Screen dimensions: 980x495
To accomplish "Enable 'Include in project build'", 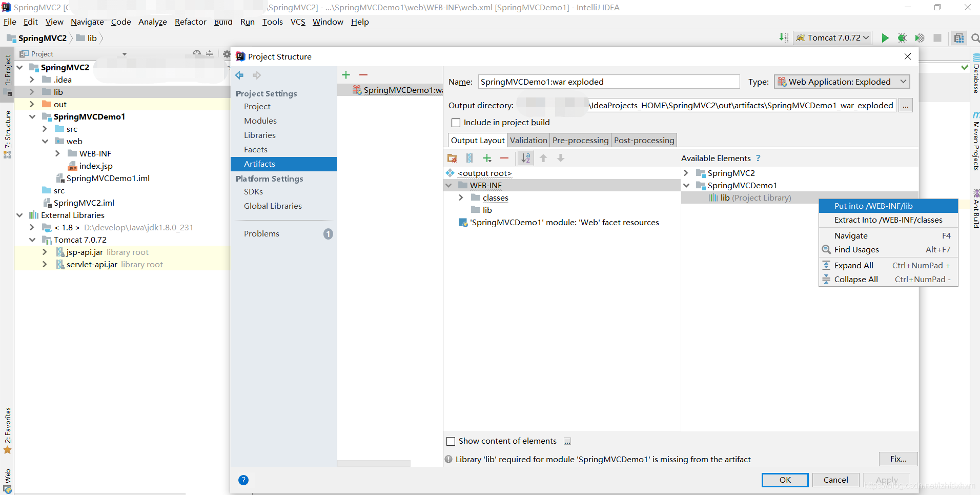I will tap(456, 123).
